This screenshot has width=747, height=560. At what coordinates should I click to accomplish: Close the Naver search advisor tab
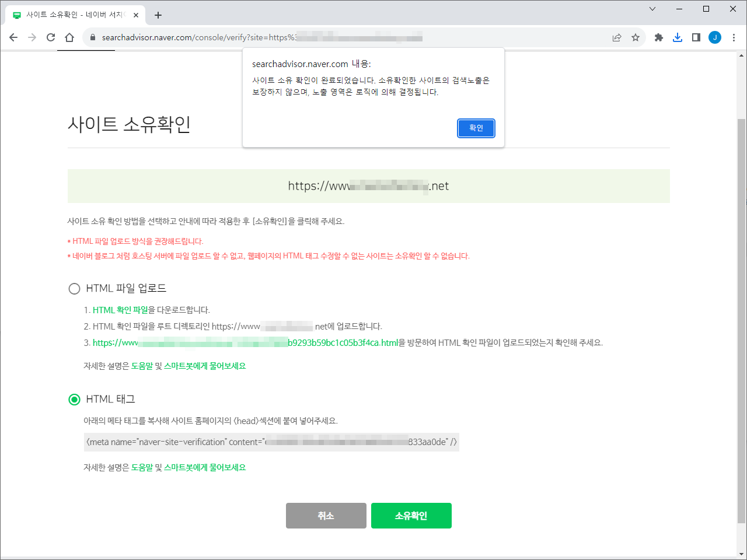click(137, 15)
